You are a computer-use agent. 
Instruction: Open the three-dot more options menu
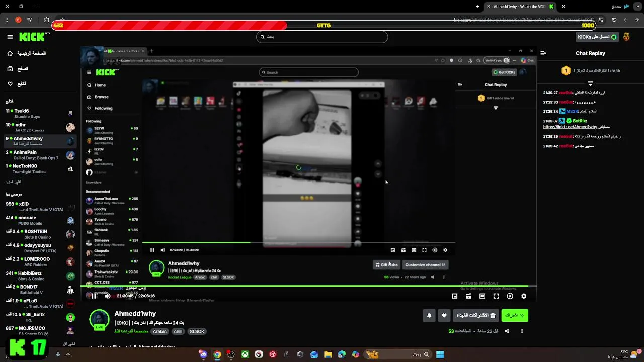522,331
